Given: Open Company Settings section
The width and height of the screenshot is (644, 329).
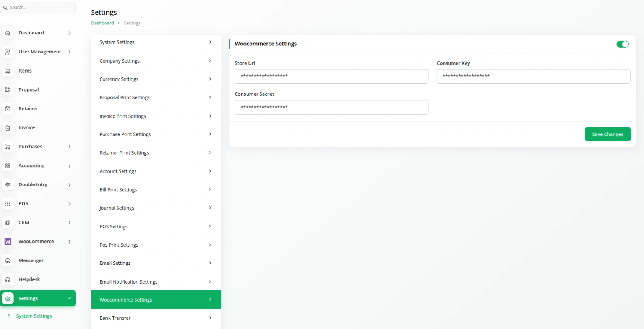Looking at the screenshot, I should pos(156,61).
